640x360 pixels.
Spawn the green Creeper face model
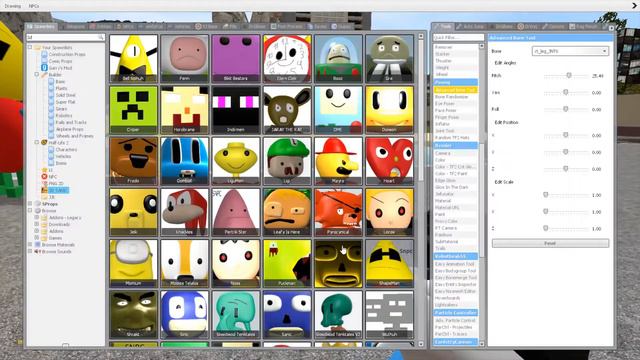(133, 109)
